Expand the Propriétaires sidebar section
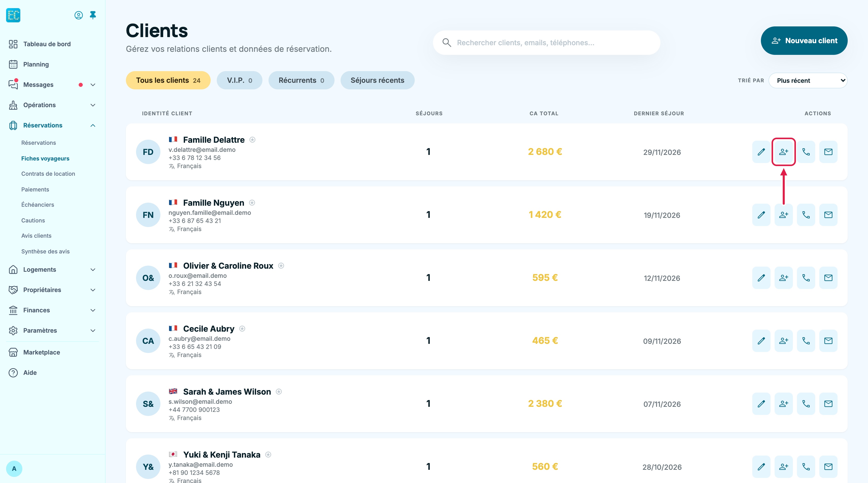Viewport: 868px width, 483px height. (x=93, y=290)
